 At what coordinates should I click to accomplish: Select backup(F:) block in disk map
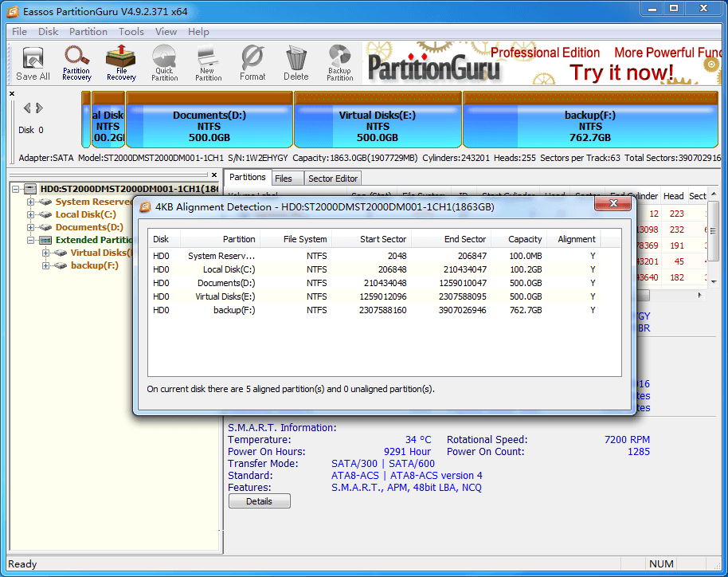coord(590,120)
